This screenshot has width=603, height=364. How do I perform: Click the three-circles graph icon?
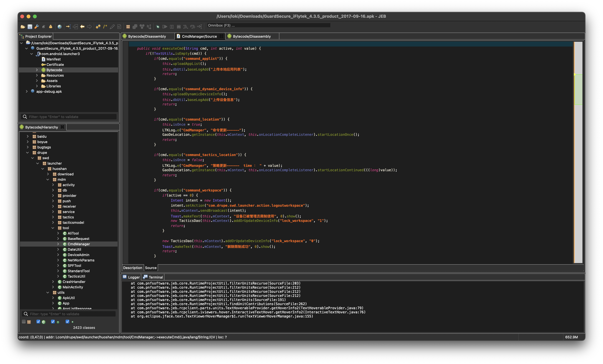point(142,27)
